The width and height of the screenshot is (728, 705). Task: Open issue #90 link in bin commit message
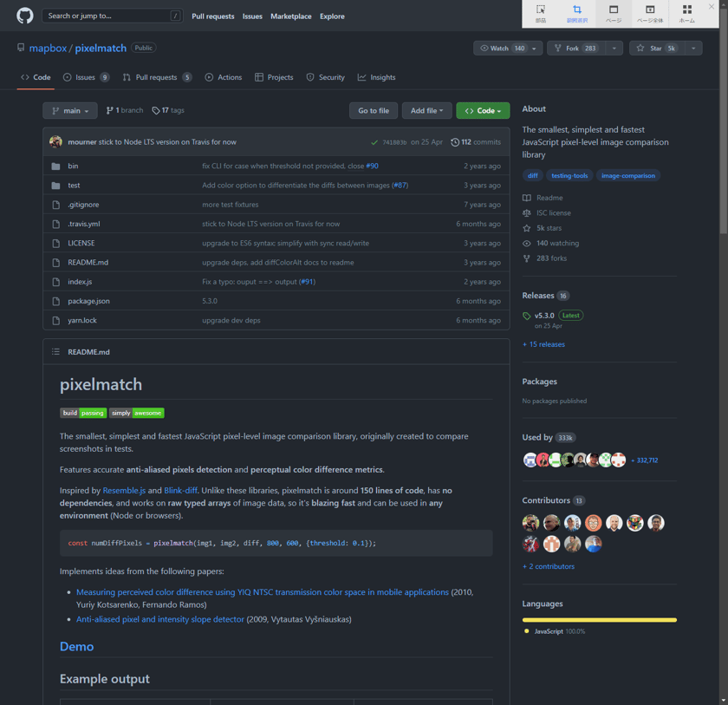click(x=373, y=166)
